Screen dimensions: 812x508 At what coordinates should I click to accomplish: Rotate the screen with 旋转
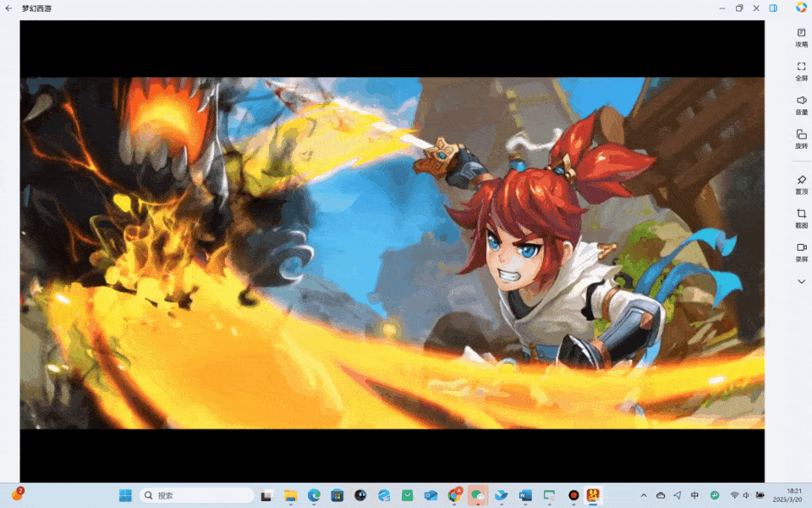[x=801, y=139]
